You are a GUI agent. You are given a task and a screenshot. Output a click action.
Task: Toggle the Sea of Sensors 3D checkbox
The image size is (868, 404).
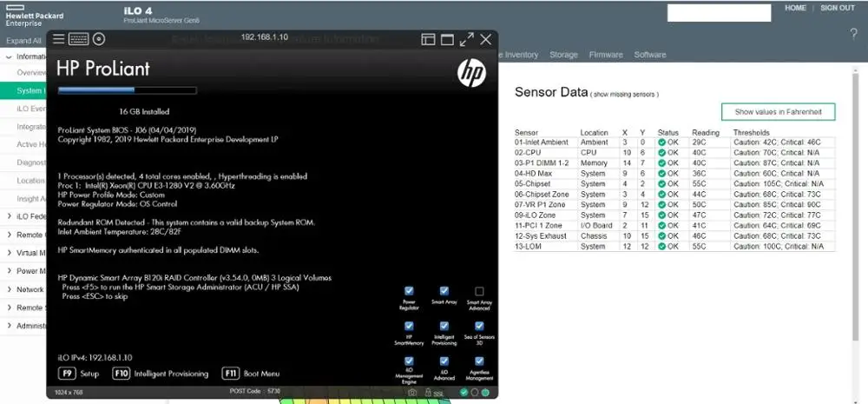click(x=479, y=327)
